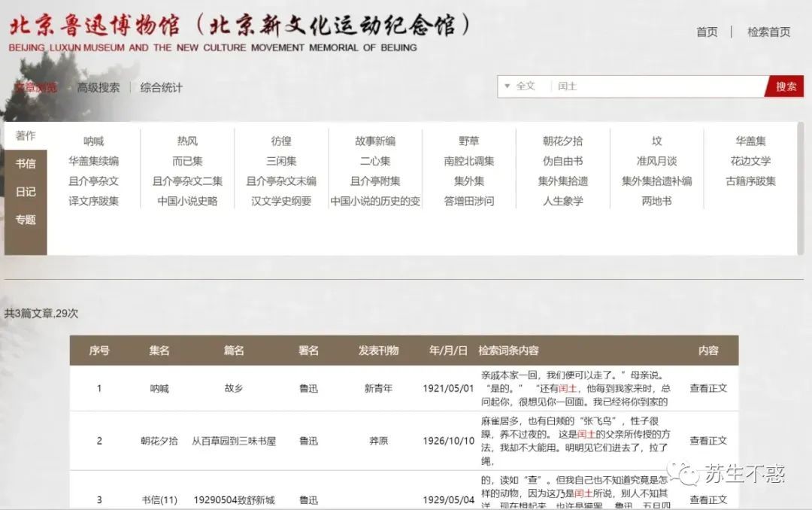
Task: Open 二心集 collection
Action: click(x=375, y=161)
